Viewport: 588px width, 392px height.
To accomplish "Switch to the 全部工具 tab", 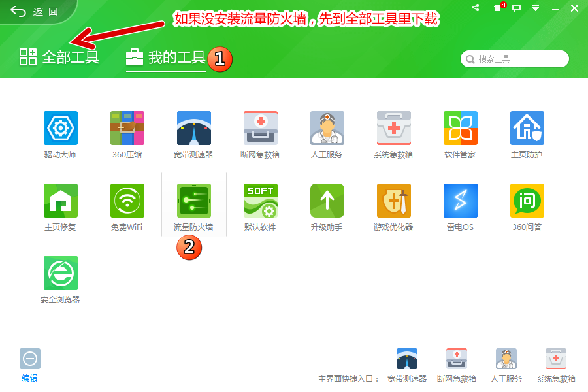I will [59, 57].
